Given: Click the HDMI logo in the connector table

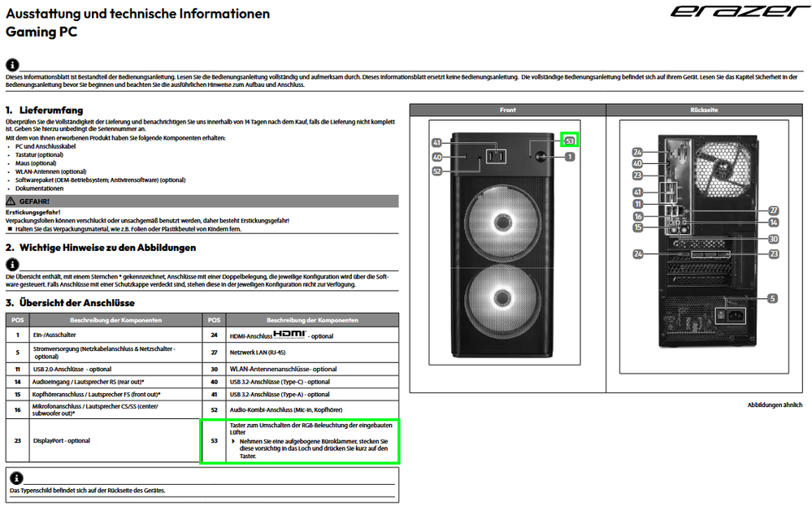Looking at the screenshot, I should tap(289, 334).
